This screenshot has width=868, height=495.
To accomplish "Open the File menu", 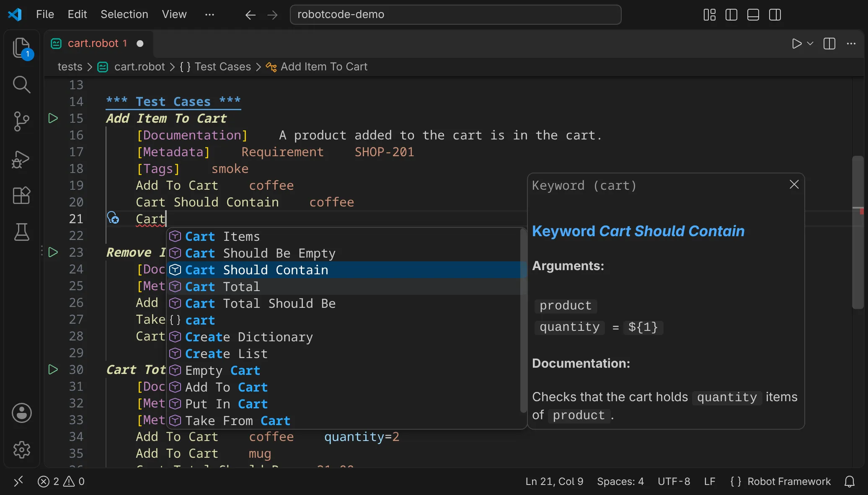I will tap(45, 14).
